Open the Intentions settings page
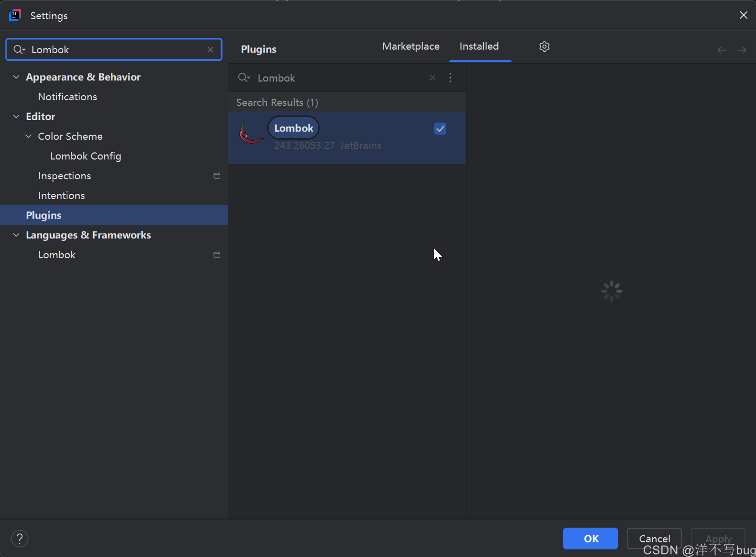 pos(61,195)
